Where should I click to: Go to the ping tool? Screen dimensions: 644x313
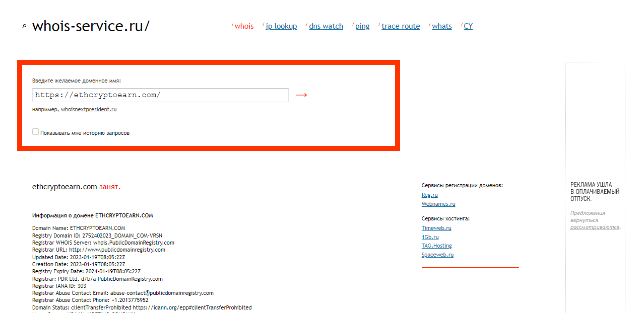click(362, 26)
